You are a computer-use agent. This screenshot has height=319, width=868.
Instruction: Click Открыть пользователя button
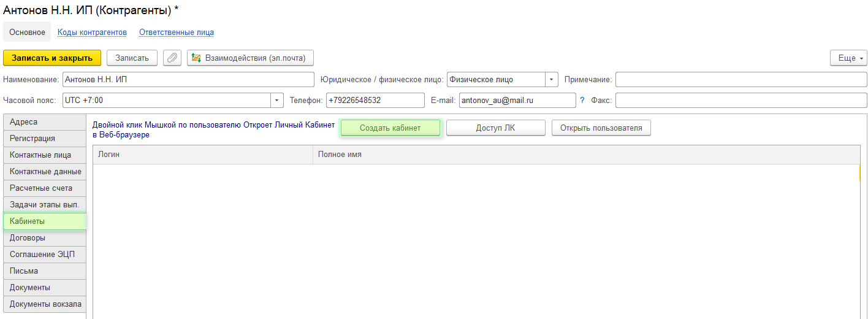(x=601, y=128)
